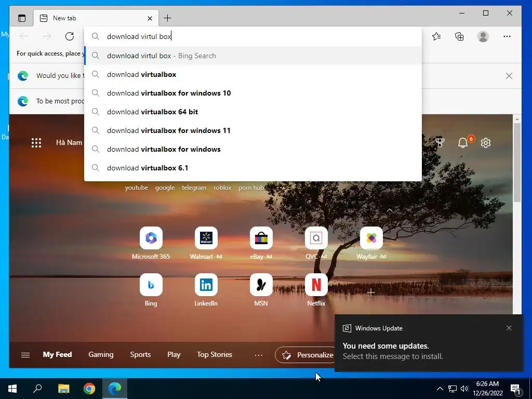The image size is (532, 399).
Task: Close the New tab tab
Action: pyautogui.click(x=150, y=18)
